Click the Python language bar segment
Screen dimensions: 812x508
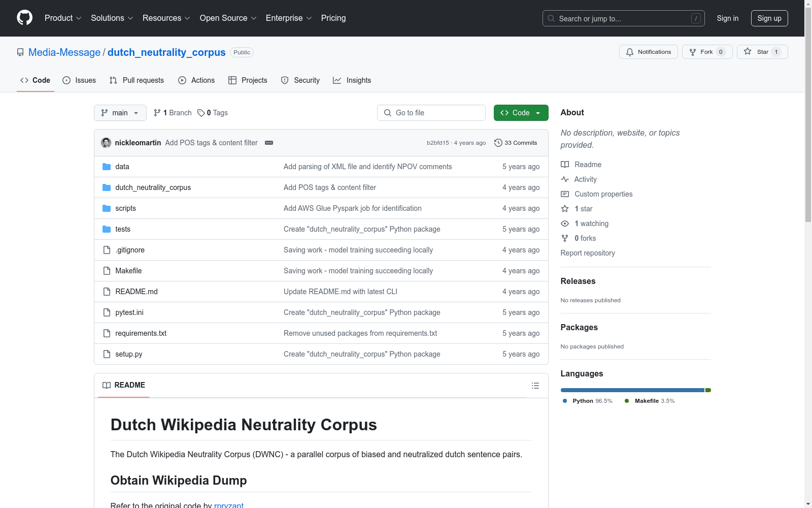tap(632, 390)
